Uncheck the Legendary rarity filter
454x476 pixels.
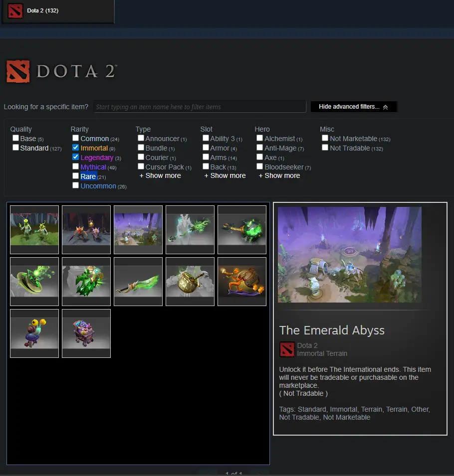(x=76, y=157)
